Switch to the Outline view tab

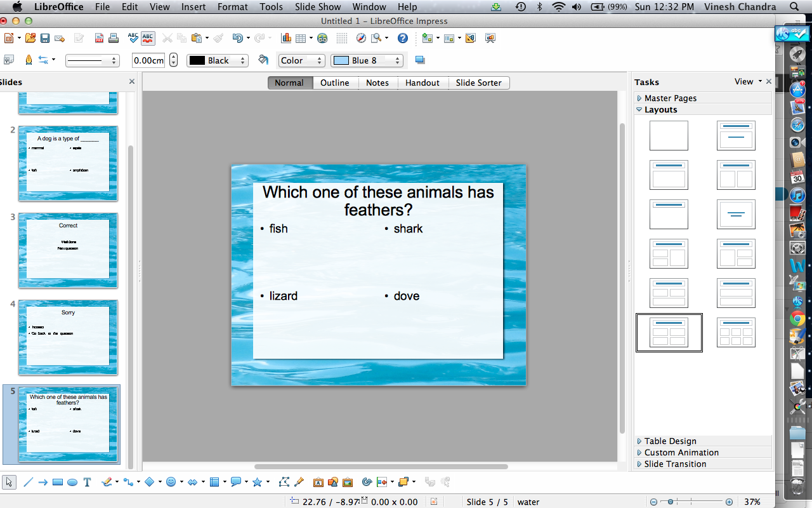[x=334, y=83]
